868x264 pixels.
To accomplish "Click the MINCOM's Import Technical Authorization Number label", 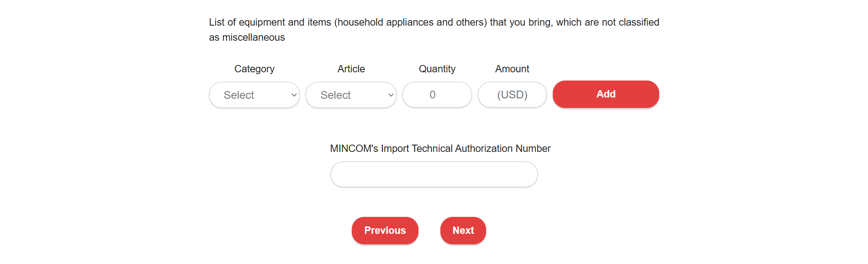I will click(440, 149).
